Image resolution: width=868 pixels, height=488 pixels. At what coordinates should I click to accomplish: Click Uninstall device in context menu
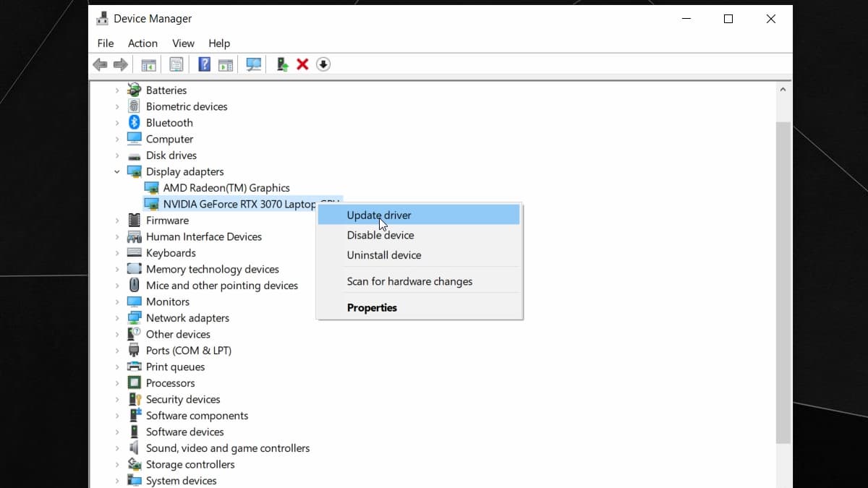tap(384, 255)
